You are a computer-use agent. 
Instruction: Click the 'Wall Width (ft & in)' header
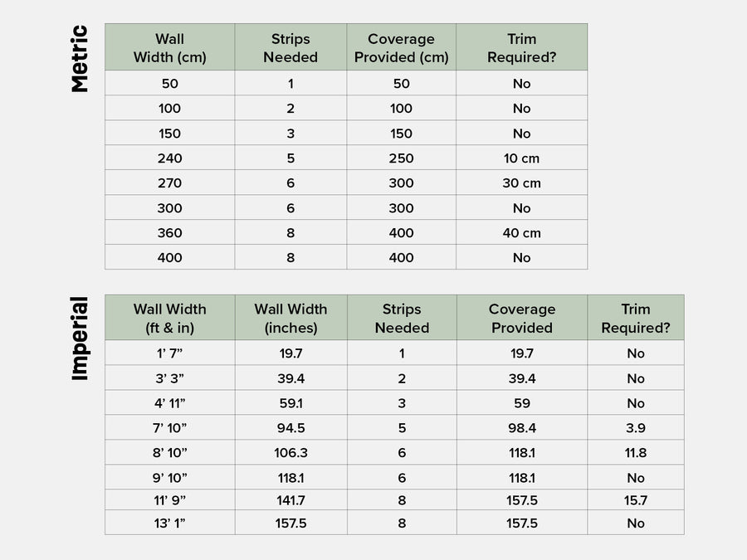tap(169, 318)
